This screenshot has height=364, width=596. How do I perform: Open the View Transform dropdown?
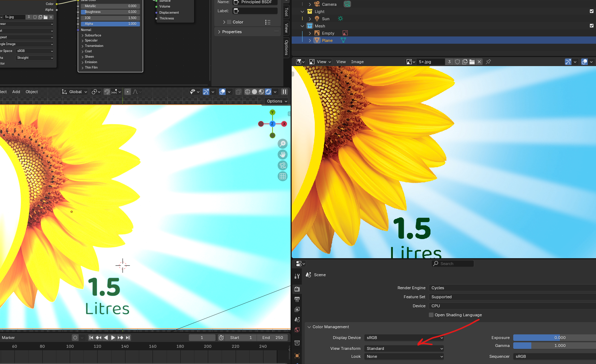click(404, 348)
